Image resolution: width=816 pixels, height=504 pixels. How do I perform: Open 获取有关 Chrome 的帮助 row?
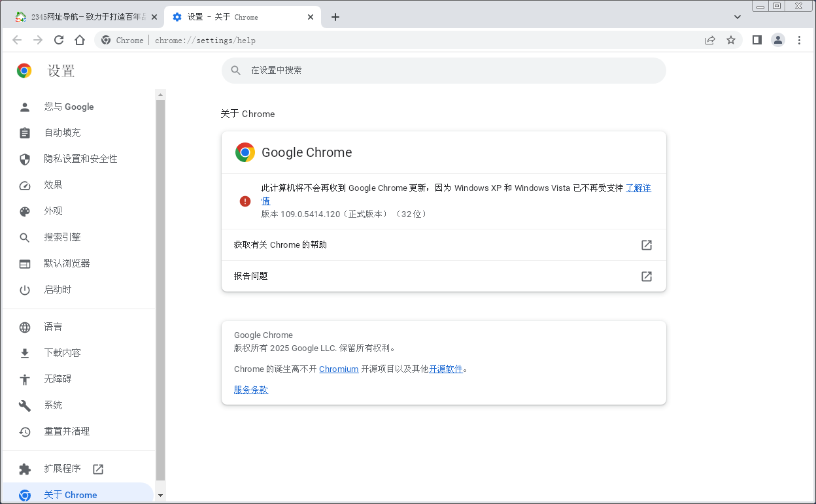[444, 245]
